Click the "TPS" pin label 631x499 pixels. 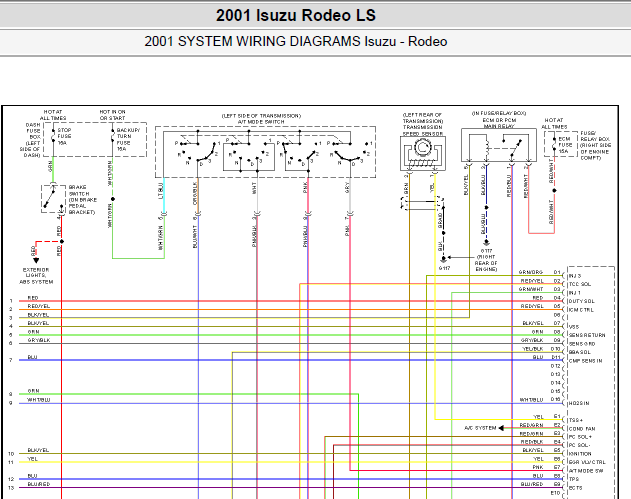tap(574, 479)
